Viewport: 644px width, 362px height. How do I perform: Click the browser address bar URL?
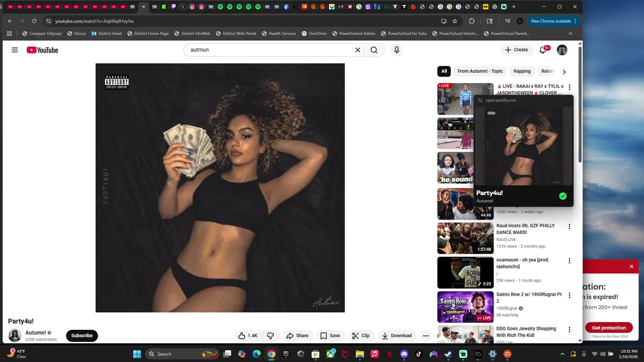(x=94, y=21)
